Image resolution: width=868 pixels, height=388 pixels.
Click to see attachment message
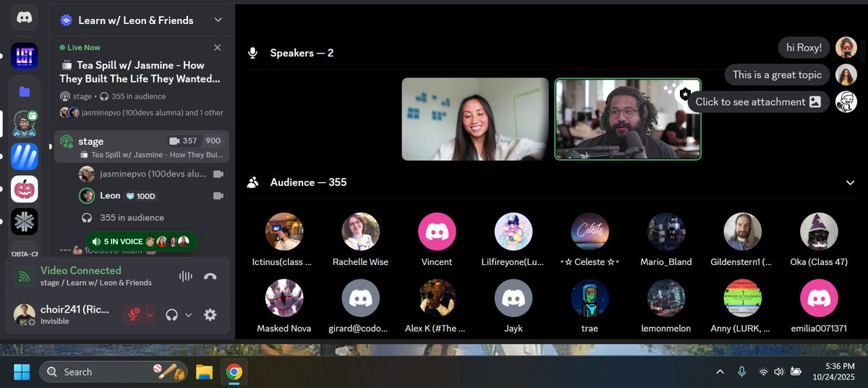(758, 102)
